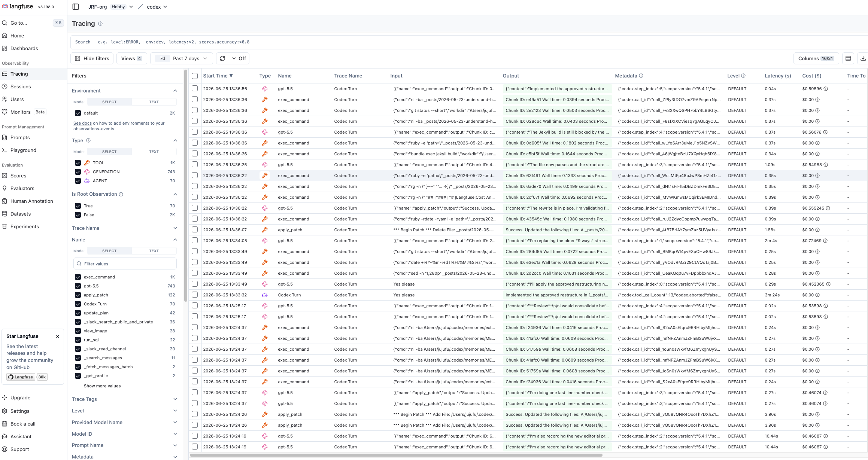Collapse the Type filter section
The width and height of the screenshot is (868, 460).
(x=175, y=140)
